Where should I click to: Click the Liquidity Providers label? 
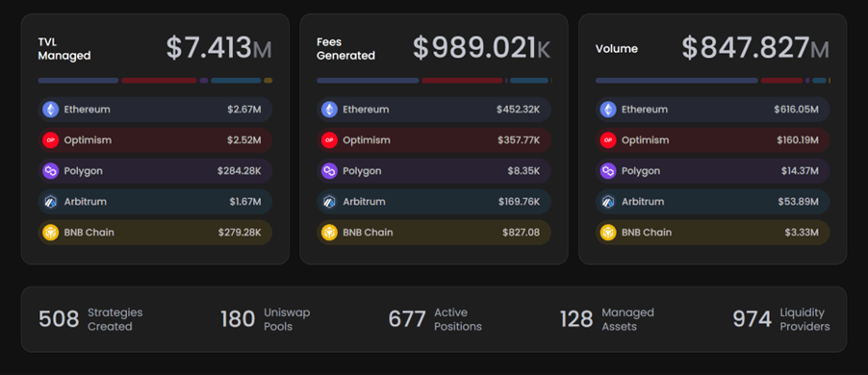coord(804,319)
